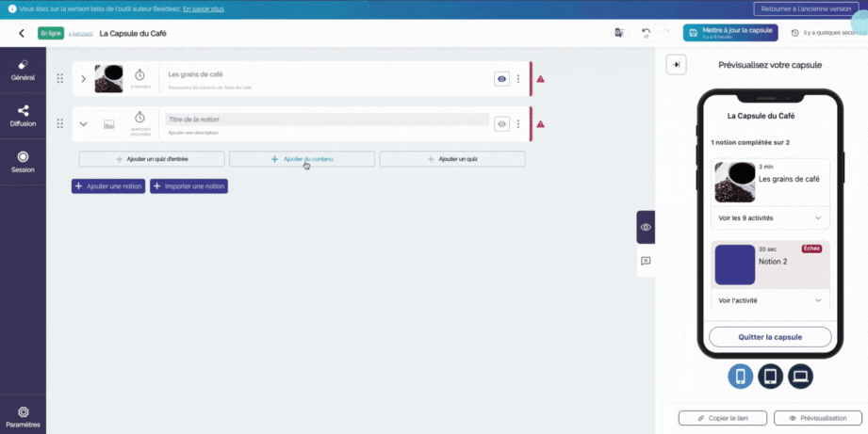
Task: Open the En savoir plus link
Action: point(204,9)
